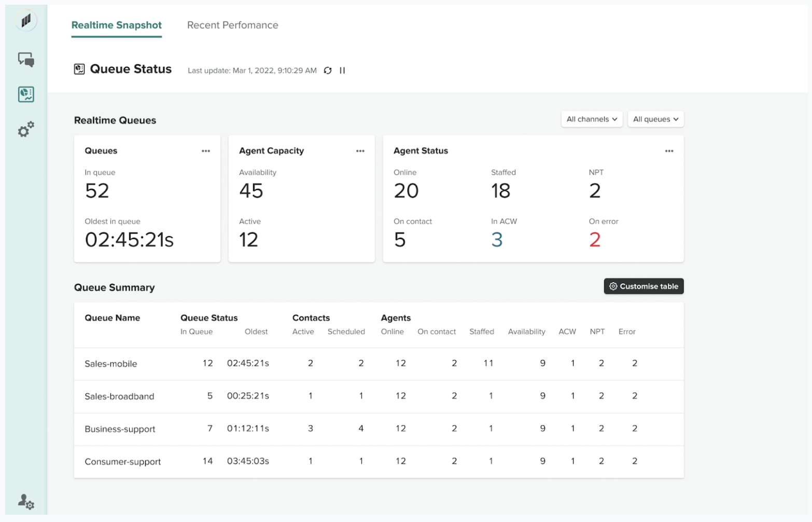Click the ACW column header
The height and width of the screenshot is (522, 812).
(567, 332)
